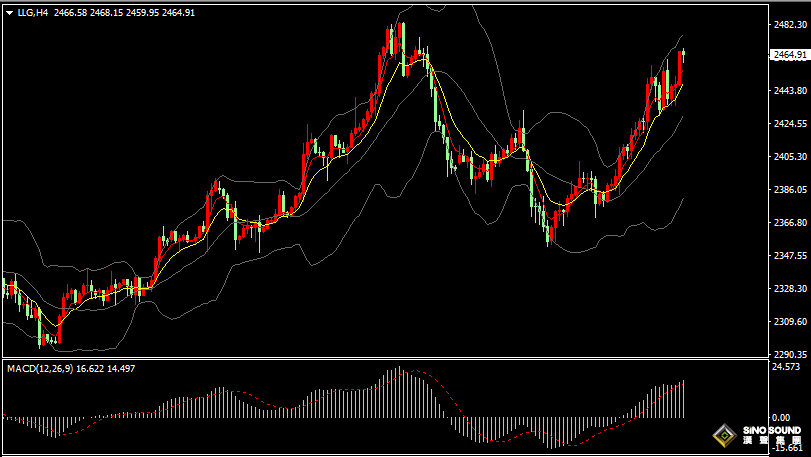Click the 2482.00 price axis label
Image resolution: width=811 pixels, height=457 pixels.
click(789, 24)
